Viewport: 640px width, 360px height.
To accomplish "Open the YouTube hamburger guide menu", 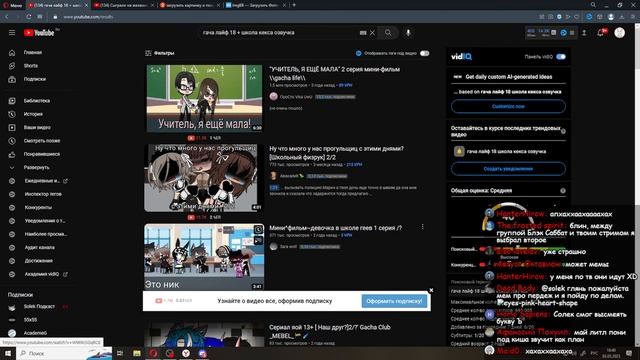I will (12, 32).
